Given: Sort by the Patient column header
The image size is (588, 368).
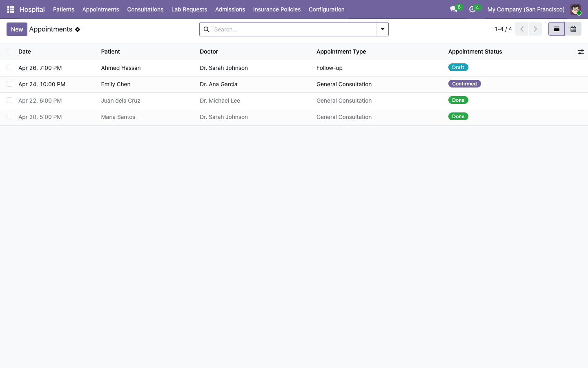Looking at the screenshot, I should [x=110, y=52].
